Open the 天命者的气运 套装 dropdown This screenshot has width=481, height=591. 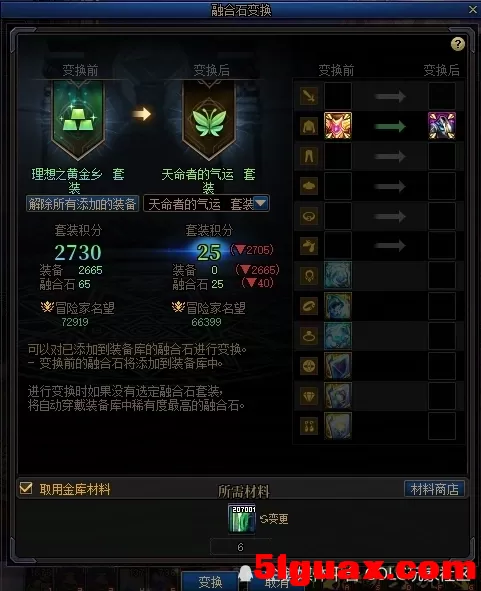(206, 204)
